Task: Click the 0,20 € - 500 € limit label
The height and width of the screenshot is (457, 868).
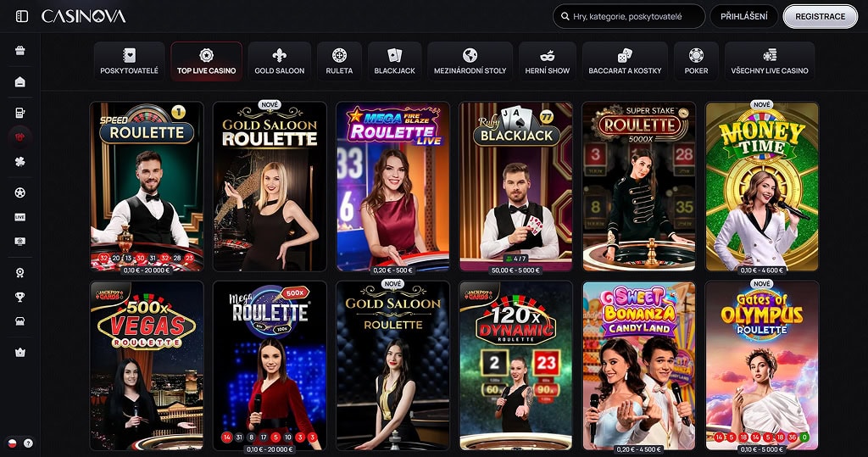Action: (x=393, y=270)
